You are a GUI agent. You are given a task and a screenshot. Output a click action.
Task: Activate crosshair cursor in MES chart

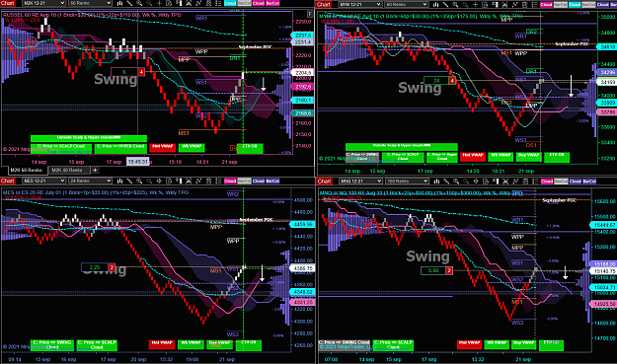(159, 181)
